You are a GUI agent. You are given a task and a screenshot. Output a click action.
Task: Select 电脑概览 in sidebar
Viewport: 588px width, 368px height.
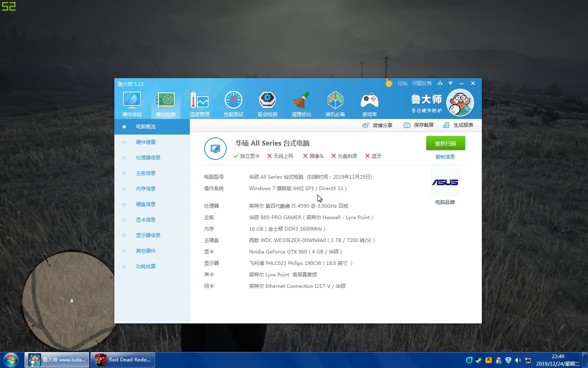tap(152, 127)
